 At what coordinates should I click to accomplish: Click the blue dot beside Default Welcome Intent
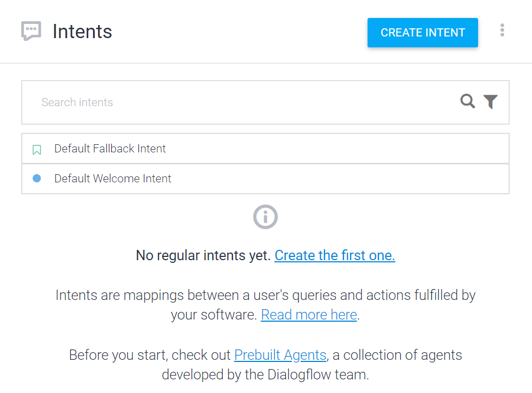tap(36, 179)
